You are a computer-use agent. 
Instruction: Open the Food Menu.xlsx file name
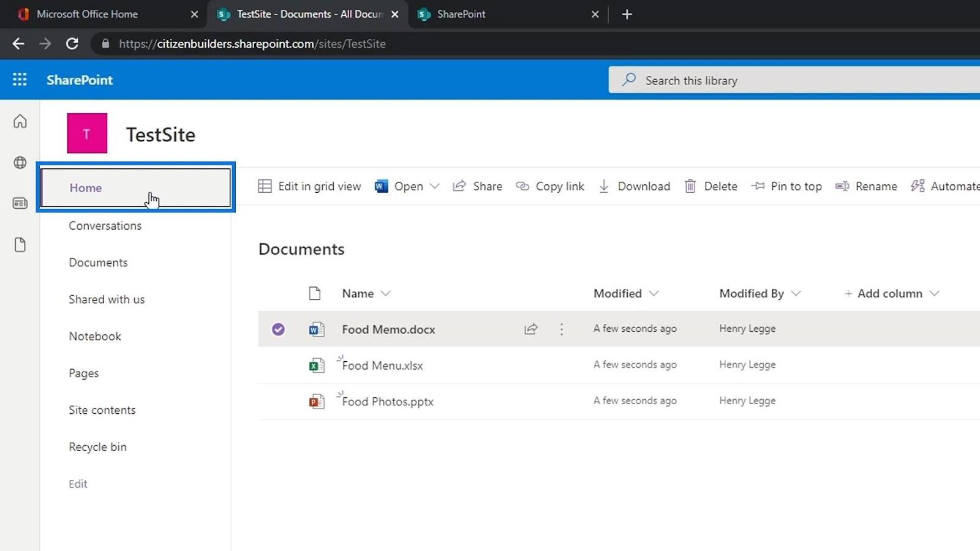[x=382, y=365]
